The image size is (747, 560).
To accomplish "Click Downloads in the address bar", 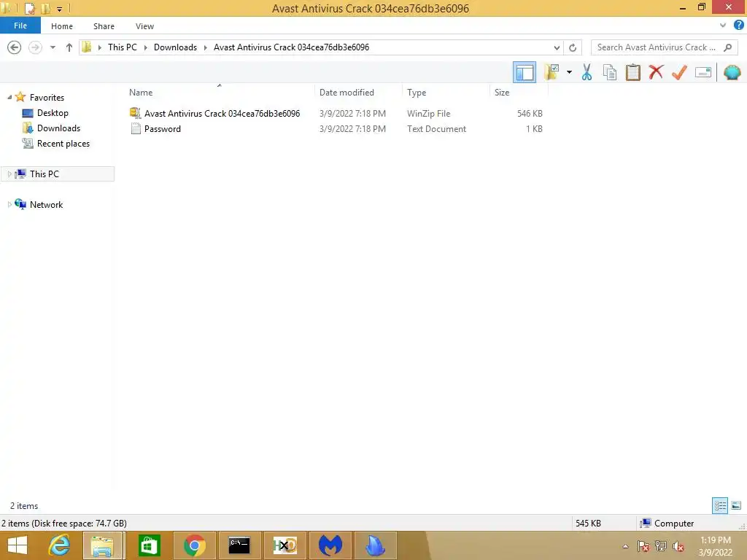I will click(x=175, y=47).
